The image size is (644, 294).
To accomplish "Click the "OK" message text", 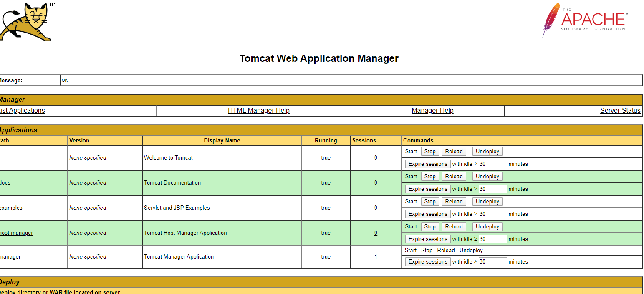I will coord(65,81).
